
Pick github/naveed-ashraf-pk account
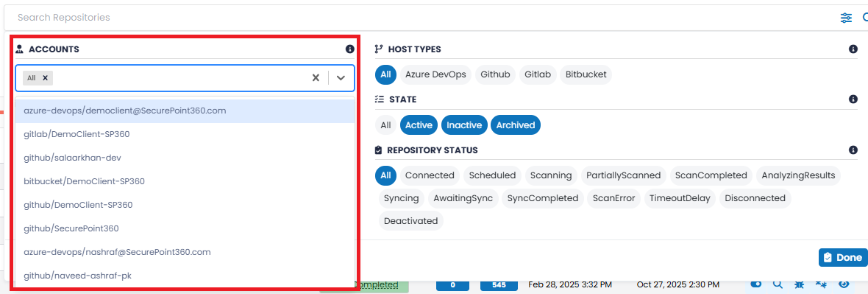[185, 276]
